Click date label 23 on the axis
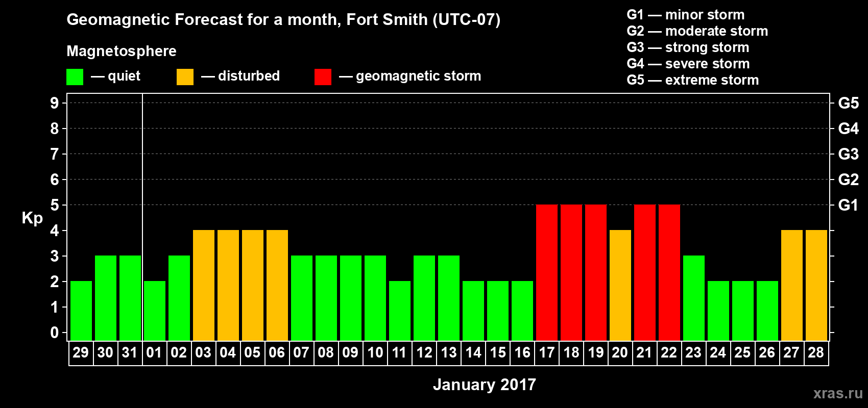868x408 pixels. pos(693,352)
